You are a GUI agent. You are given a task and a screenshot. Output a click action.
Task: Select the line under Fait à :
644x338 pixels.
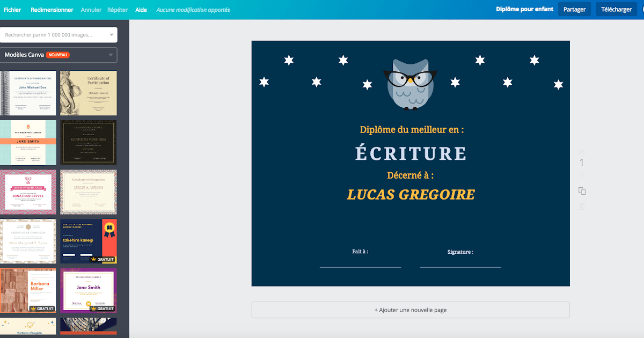(x=360, y=267)
